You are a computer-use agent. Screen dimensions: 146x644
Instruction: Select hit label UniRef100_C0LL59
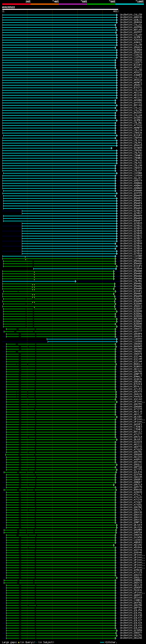pos(131,15)
